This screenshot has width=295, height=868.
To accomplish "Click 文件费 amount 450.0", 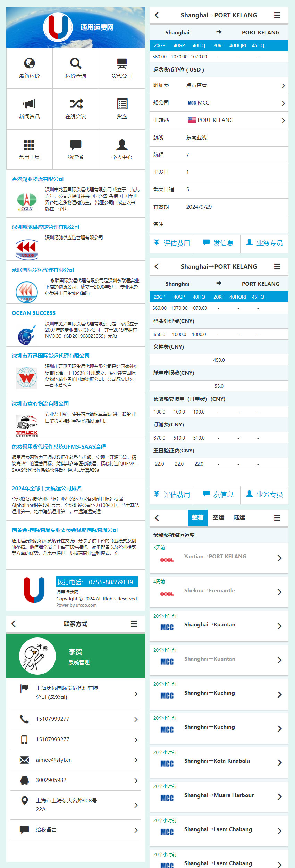I will coord(219,360).
